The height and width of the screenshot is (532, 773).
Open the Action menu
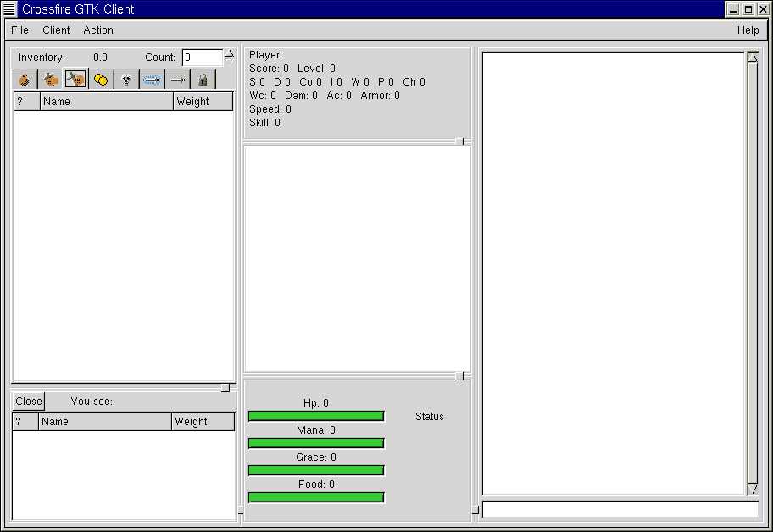pyautogui.click(x=98, y=30)
